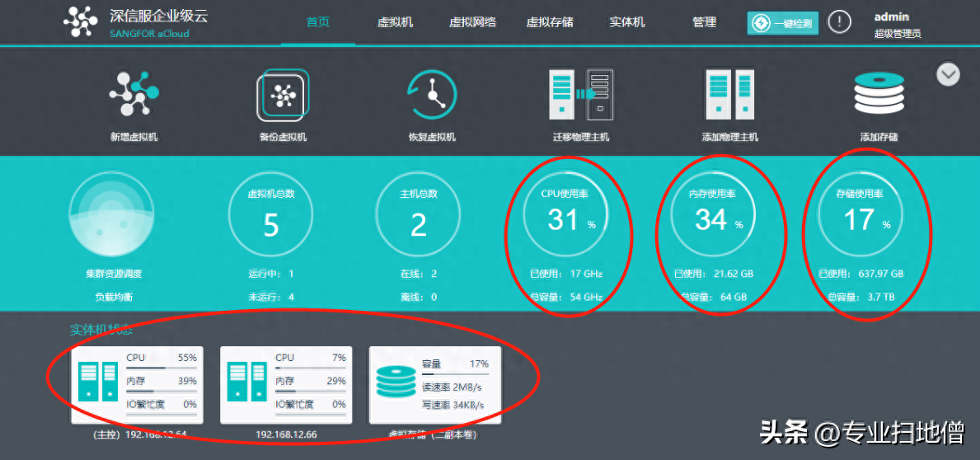Click the Sangfor aCloud logo
The height and width of the screenshot is (460, 980).
click(x=81, y=22)
